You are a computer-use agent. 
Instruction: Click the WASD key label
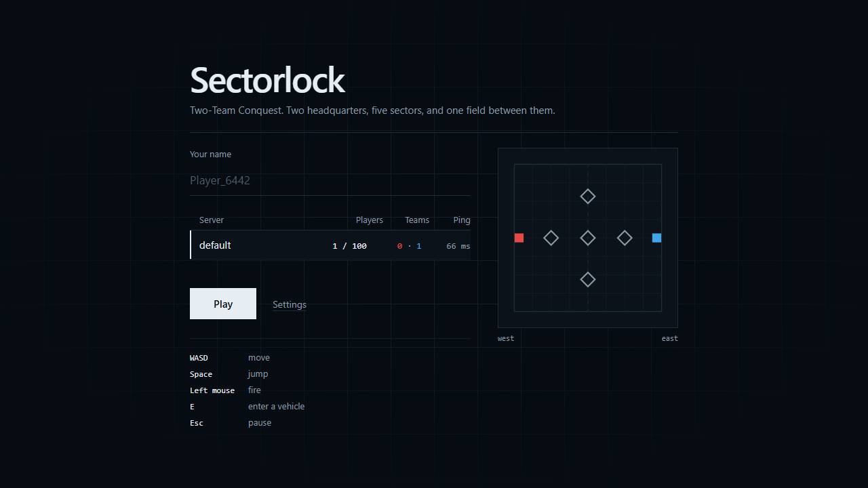click(x=199, y=358)
